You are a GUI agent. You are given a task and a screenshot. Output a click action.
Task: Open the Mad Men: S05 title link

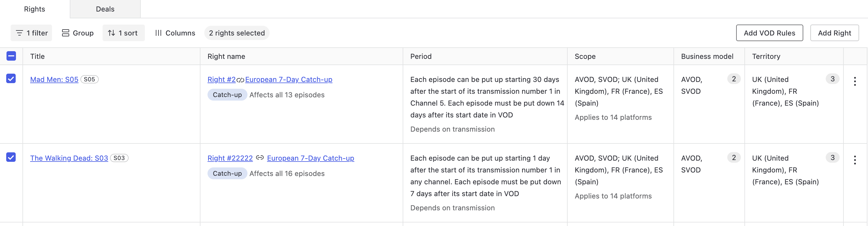[54, 79]
